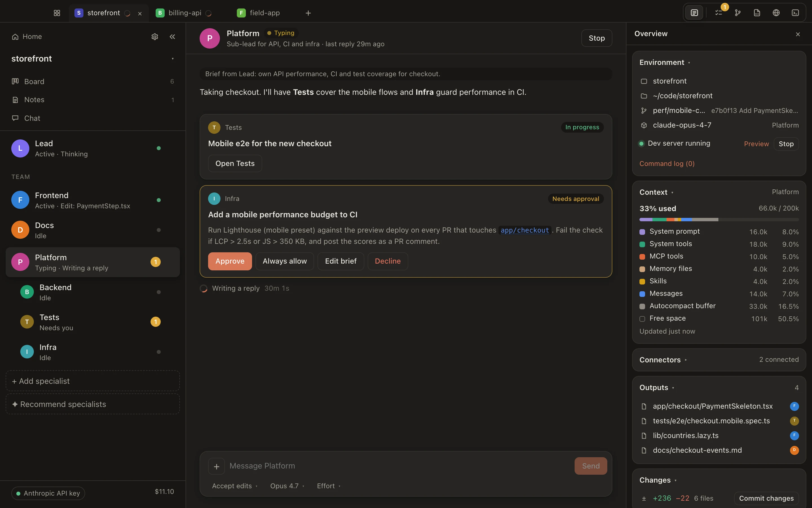This screenshot has width=812, height=508.
Task: Click the System prompt purple color swatch
Action: point(642,232)
